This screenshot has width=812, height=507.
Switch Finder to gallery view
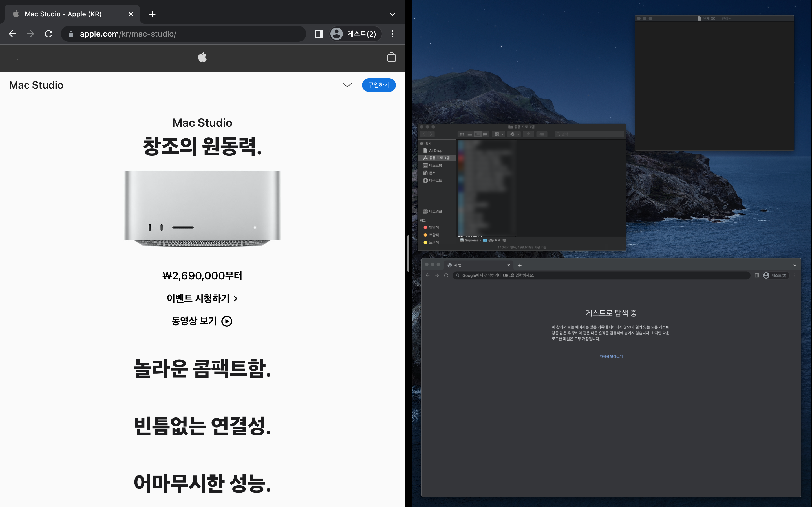pos(485,134)
